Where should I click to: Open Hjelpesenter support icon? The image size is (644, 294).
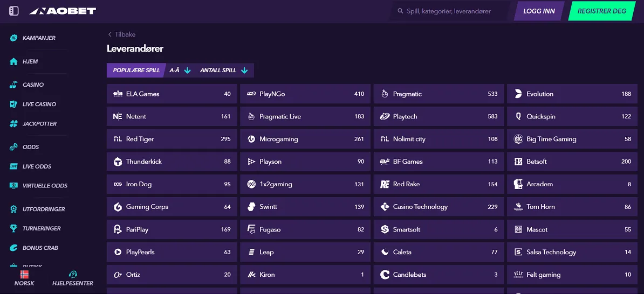click(73, 274)
